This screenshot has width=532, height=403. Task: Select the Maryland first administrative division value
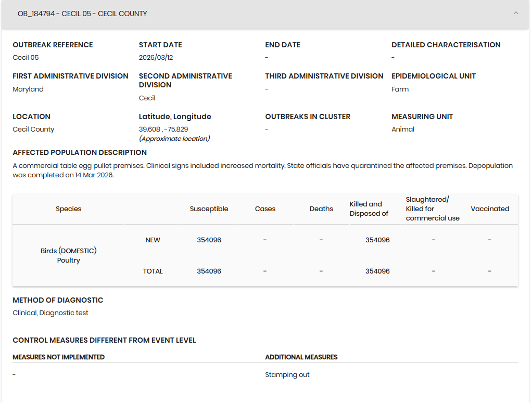(x=28, y=89)
